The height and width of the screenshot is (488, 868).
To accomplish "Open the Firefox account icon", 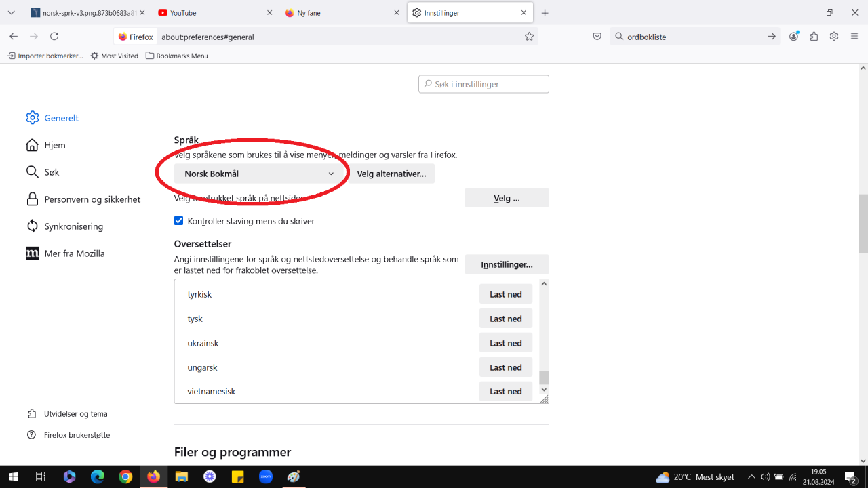I will coord(793,36).
